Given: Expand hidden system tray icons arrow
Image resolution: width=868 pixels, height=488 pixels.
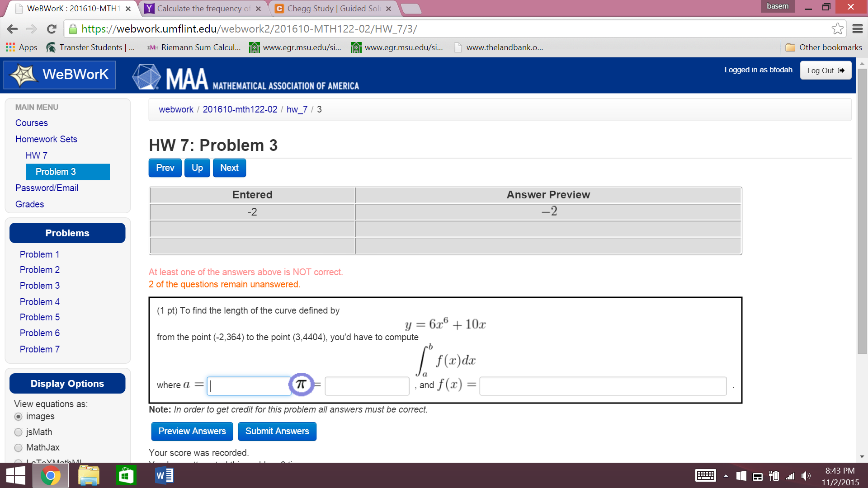Looking at the screenshot, I should [726, 476].
